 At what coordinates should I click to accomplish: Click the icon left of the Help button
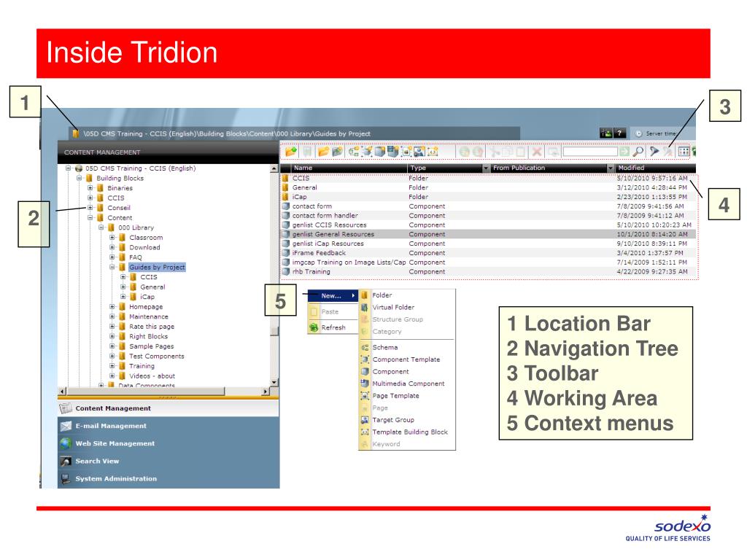(x=606, y=133)
